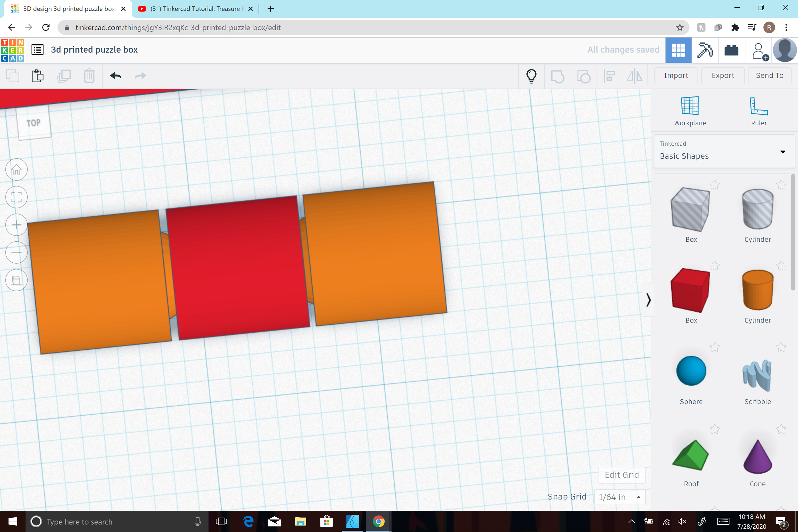Viewport: 798px width, 532px height.
Task: Click the Export button
Action: click(x=723, y=75)
